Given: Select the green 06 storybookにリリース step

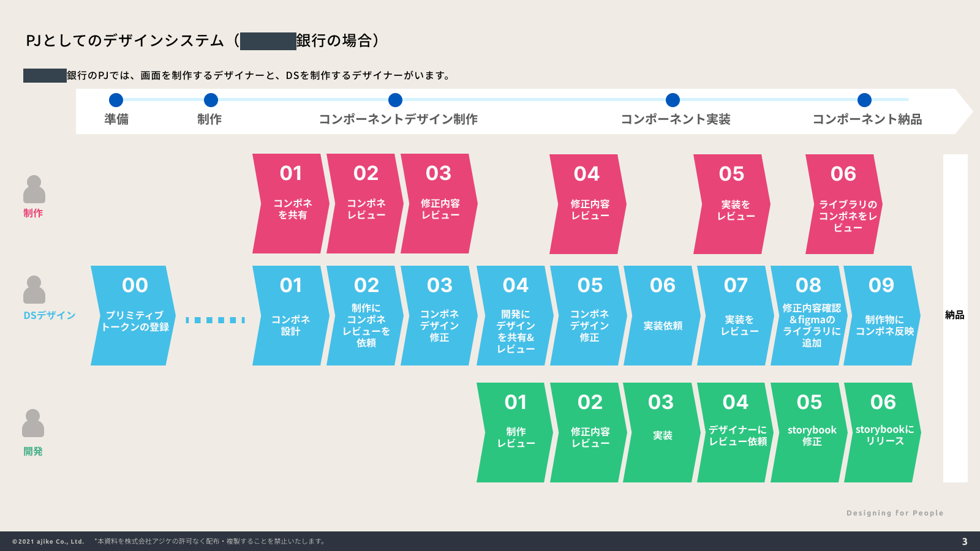Looking at the screenshot, I should [882, 433].
